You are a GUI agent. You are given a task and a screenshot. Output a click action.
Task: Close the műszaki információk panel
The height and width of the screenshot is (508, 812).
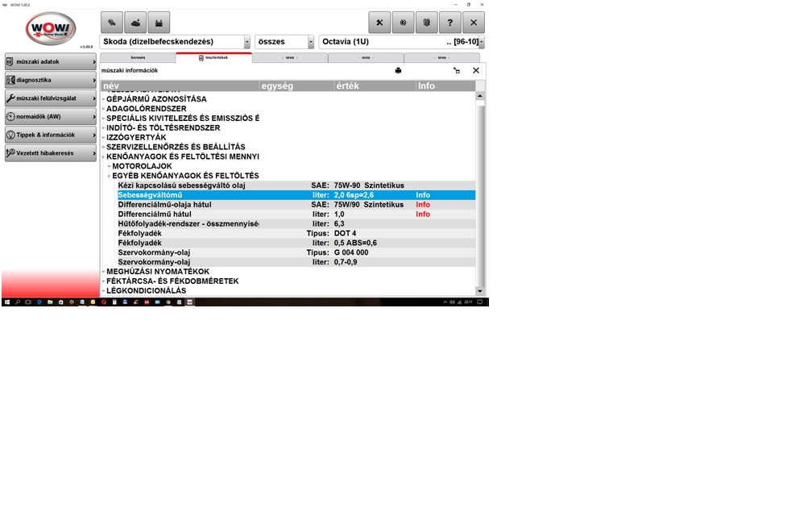point(476,70)
